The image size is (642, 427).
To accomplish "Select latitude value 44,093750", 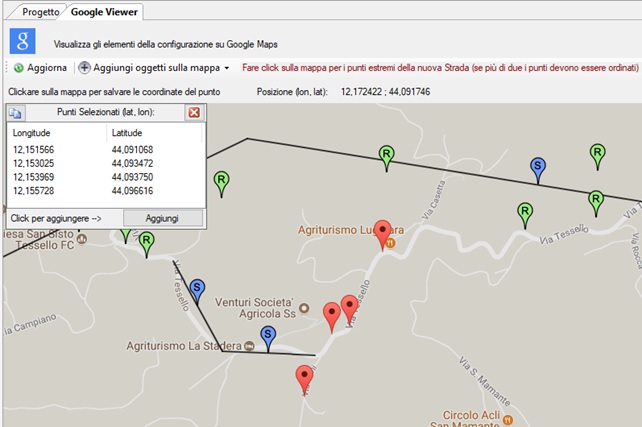I will click(132, 177).
